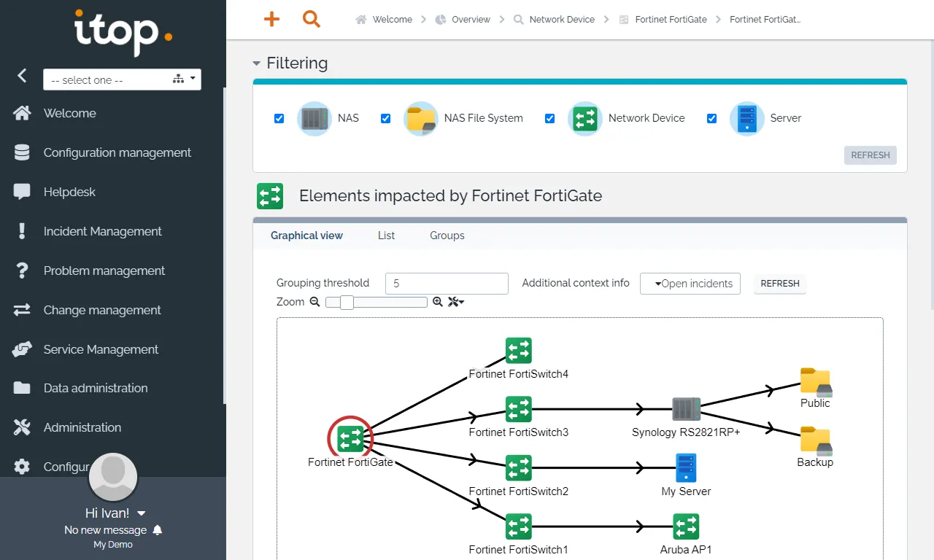Click the Fortinet FortiGate node icon in graph
This screenshot has height=560, width=934.
coord(350,439)
